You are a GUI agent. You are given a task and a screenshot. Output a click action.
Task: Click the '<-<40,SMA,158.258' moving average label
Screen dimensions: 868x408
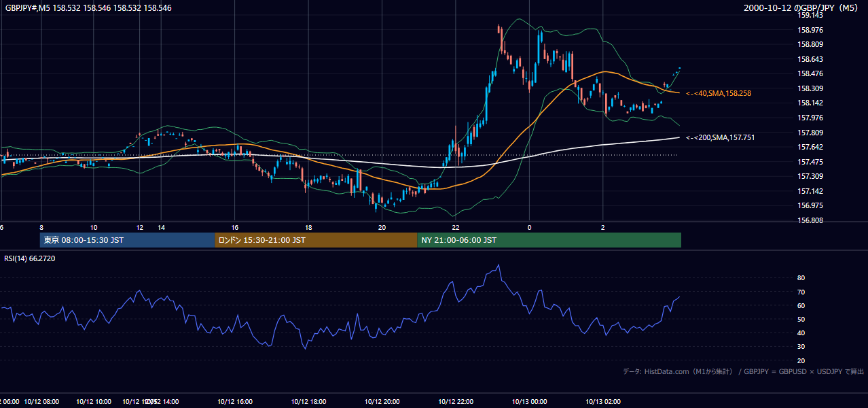coord(719,93)
